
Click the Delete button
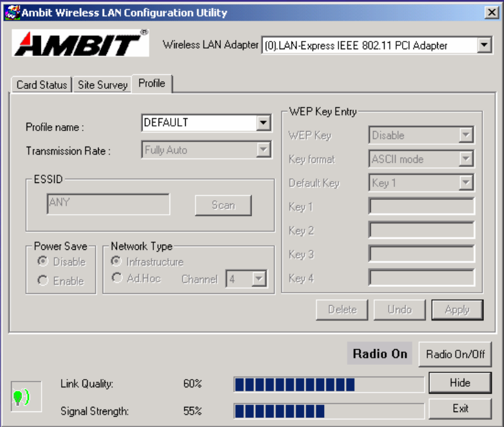tap(342, 310)
